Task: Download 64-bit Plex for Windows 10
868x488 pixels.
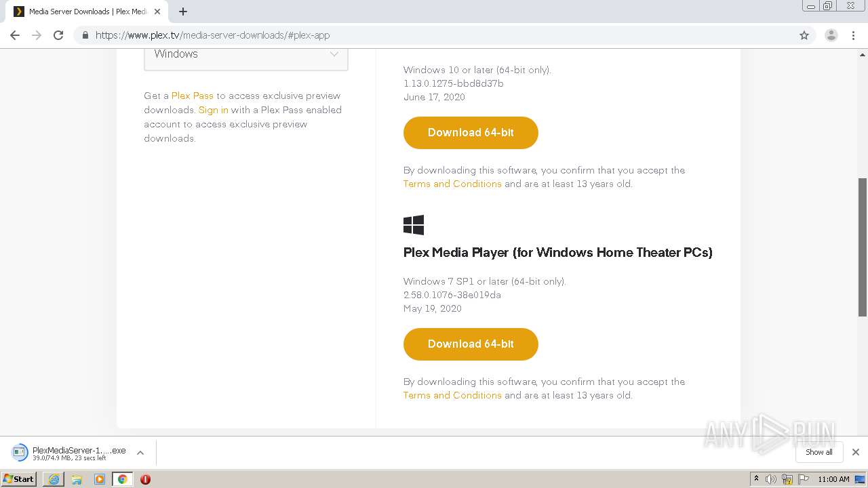Action: pos(471,133)
